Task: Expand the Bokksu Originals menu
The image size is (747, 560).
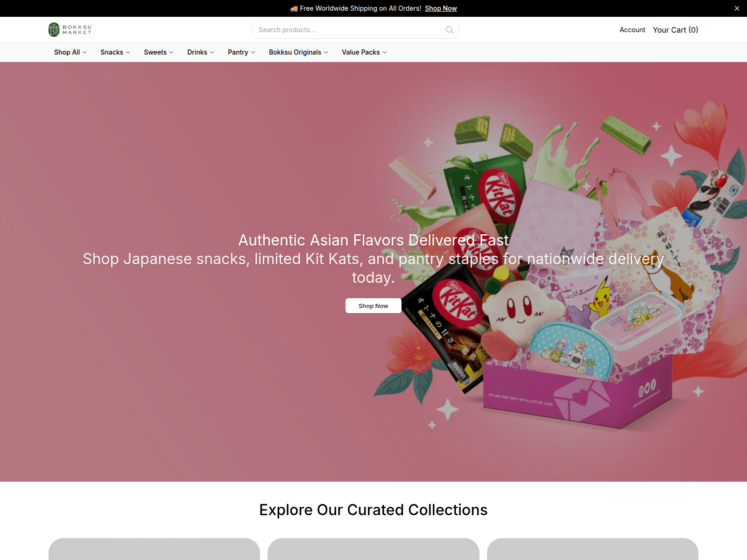Action: pos(298,52)
